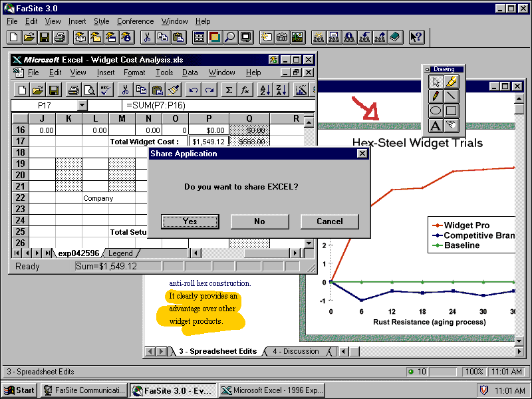The height and width of the screenshot is (399, 532).
Task: Select the text A tool in Drawing palette
Action: (x=436, y=125)
